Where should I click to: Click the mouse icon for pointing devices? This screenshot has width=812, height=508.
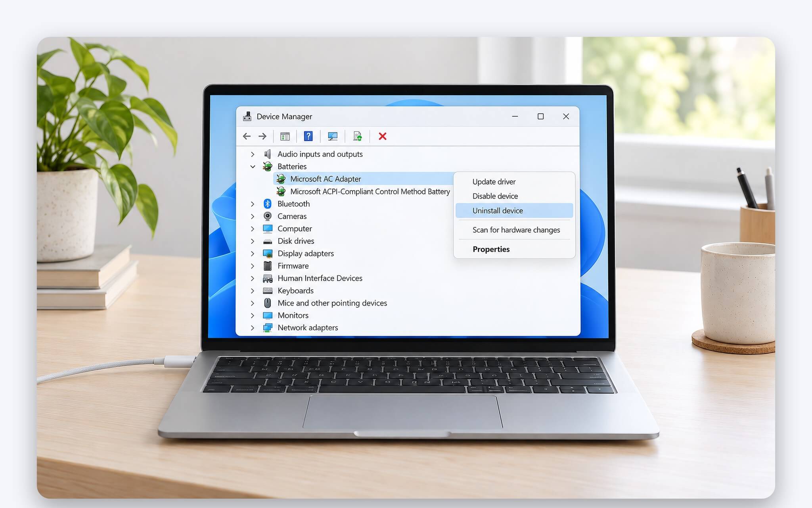click(268, 303)
